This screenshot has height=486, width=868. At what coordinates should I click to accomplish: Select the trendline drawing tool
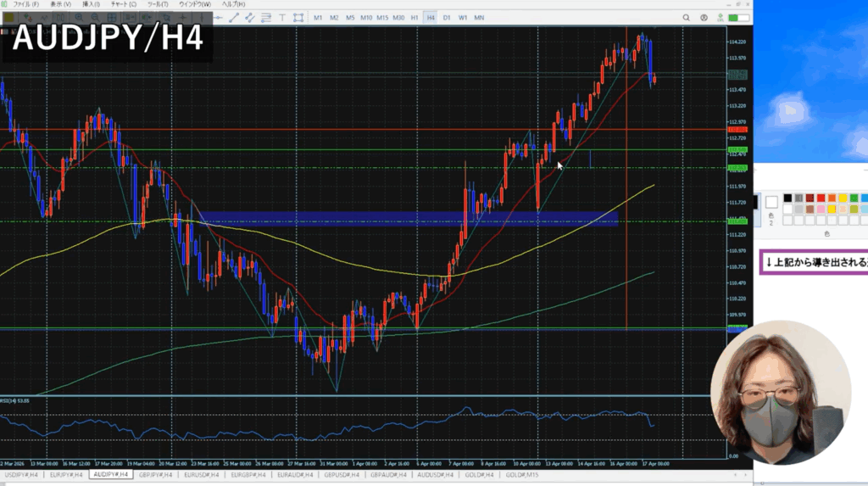[233, 18]
